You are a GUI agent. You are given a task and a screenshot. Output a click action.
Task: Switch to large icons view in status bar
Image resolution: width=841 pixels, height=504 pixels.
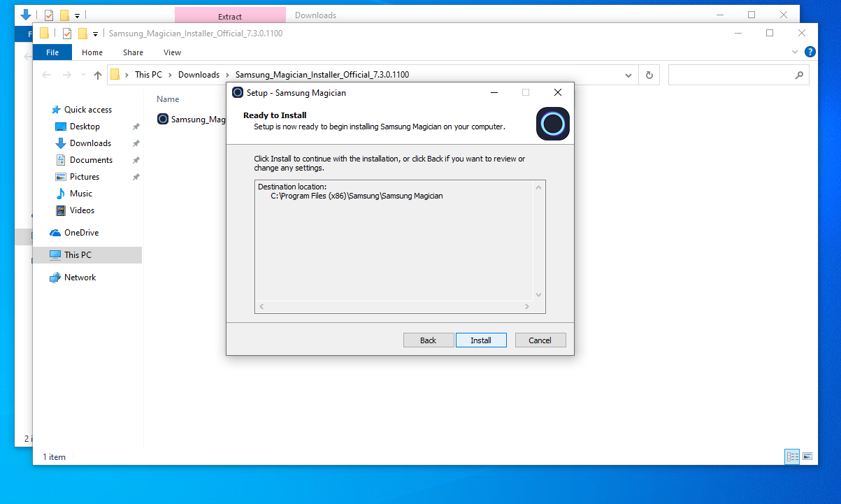pos(807,456)
